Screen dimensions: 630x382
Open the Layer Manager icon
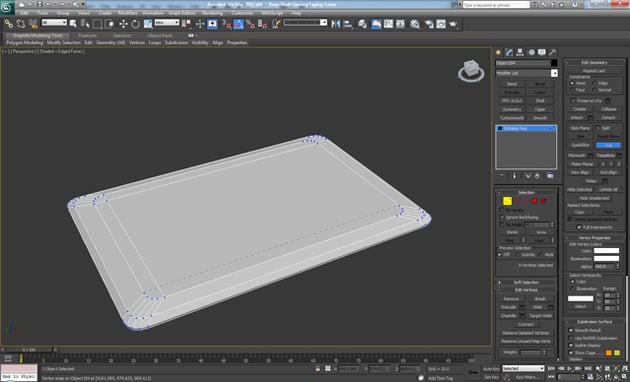363,24
